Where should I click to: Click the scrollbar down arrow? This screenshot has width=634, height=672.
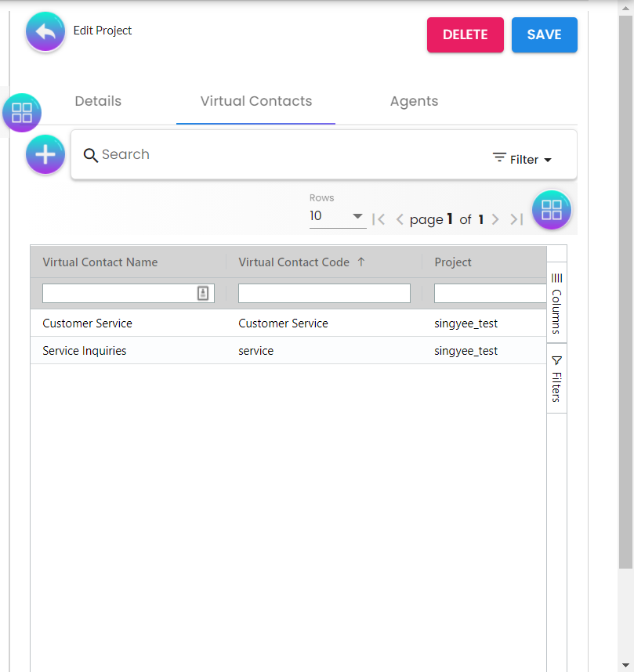[x=626, y=665]
